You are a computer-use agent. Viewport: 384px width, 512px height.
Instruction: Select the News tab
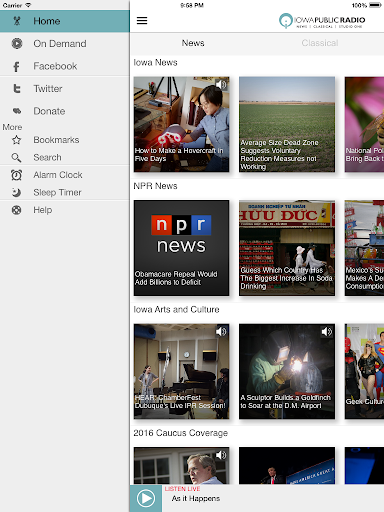193,43
